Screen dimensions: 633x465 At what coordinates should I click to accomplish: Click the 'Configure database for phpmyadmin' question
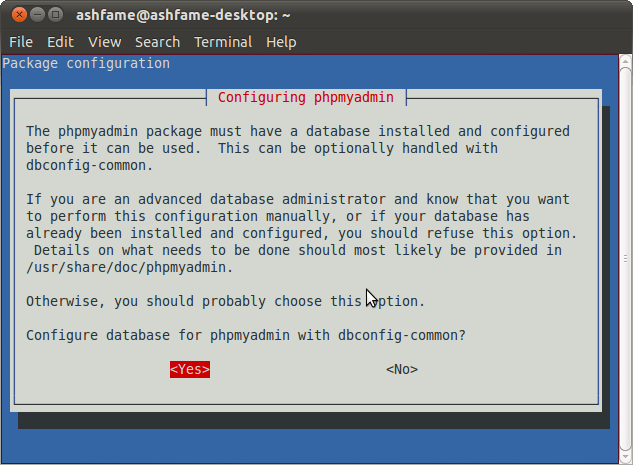click(245, 335)
